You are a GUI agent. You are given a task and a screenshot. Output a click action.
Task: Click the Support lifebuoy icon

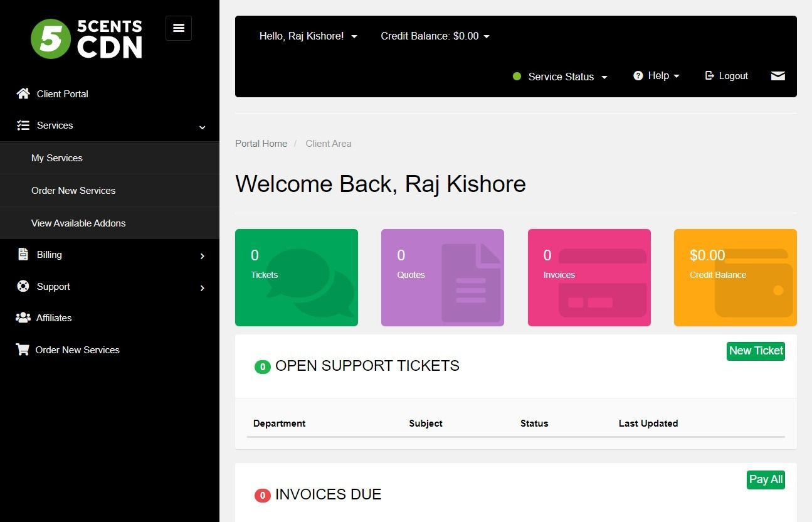(23, 286)
